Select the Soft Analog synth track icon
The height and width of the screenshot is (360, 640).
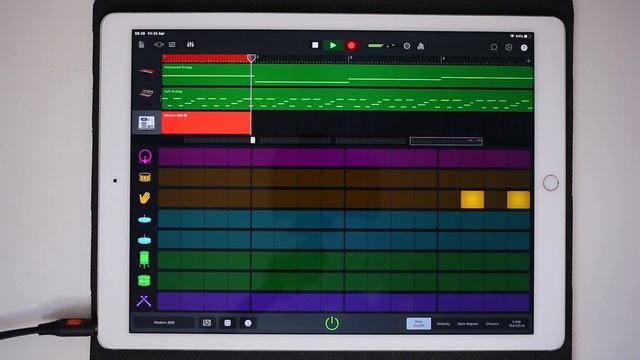[x=147, y=93]
